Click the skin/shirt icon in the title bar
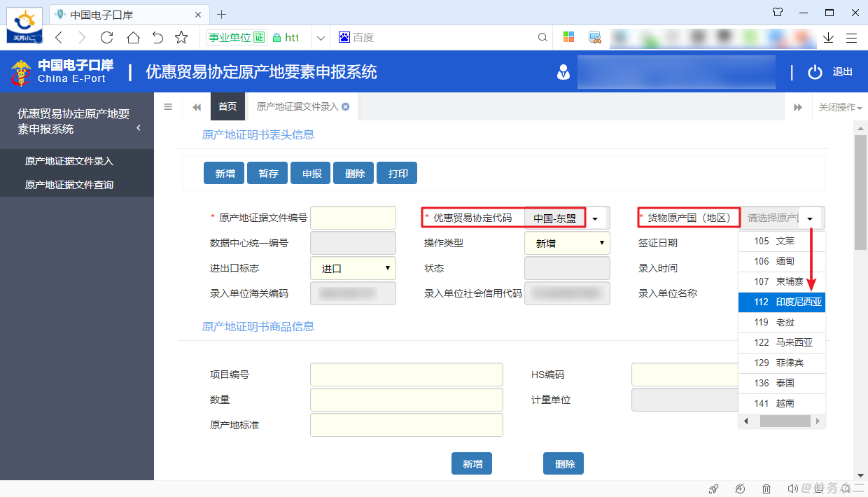The height and width of the screenshot is (497, 868). [778, 12]
